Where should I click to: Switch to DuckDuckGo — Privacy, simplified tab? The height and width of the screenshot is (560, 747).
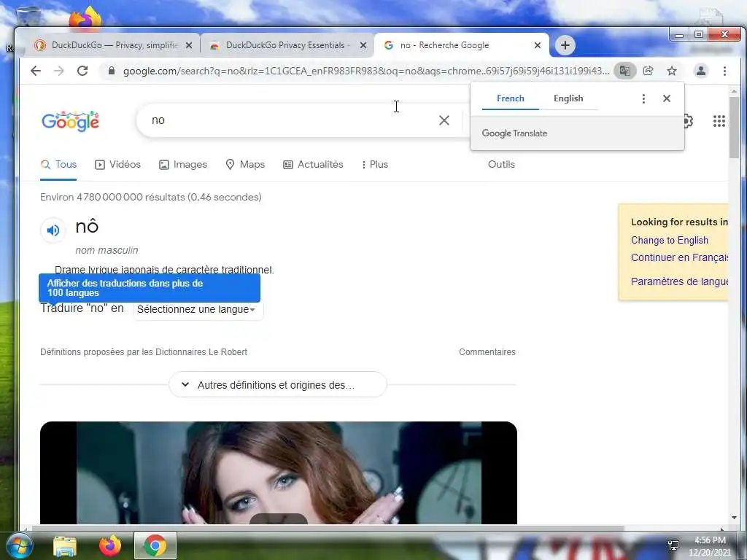pyautogui.click(x=113, y=45)
